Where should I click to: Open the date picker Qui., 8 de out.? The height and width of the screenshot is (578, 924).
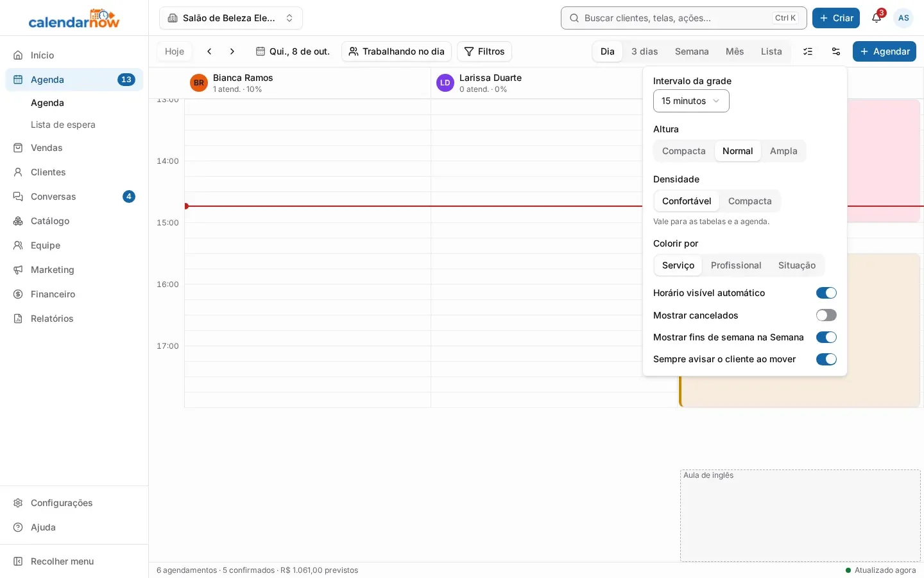(293, 51)
